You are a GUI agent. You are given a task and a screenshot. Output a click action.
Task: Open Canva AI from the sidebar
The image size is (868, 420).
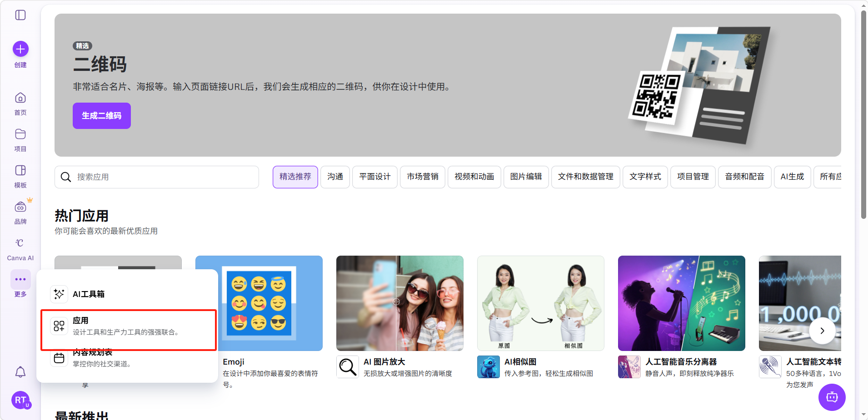point(20,243)
